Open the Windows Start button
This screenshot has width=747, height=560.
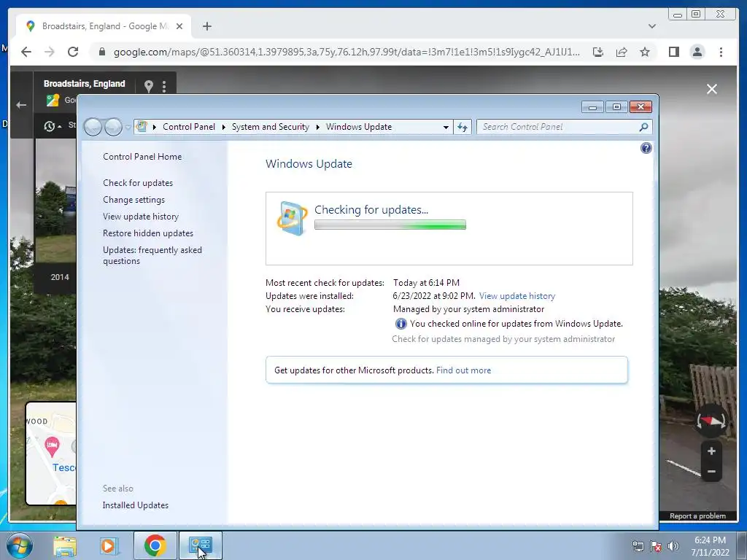click(20, 545)
